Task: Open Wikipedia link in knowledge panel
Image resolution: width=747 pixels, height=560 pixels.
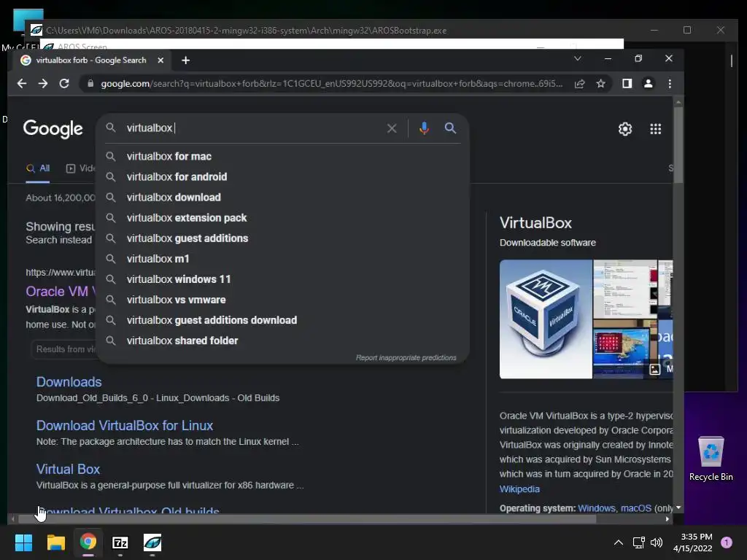Action: click(519, 489)
